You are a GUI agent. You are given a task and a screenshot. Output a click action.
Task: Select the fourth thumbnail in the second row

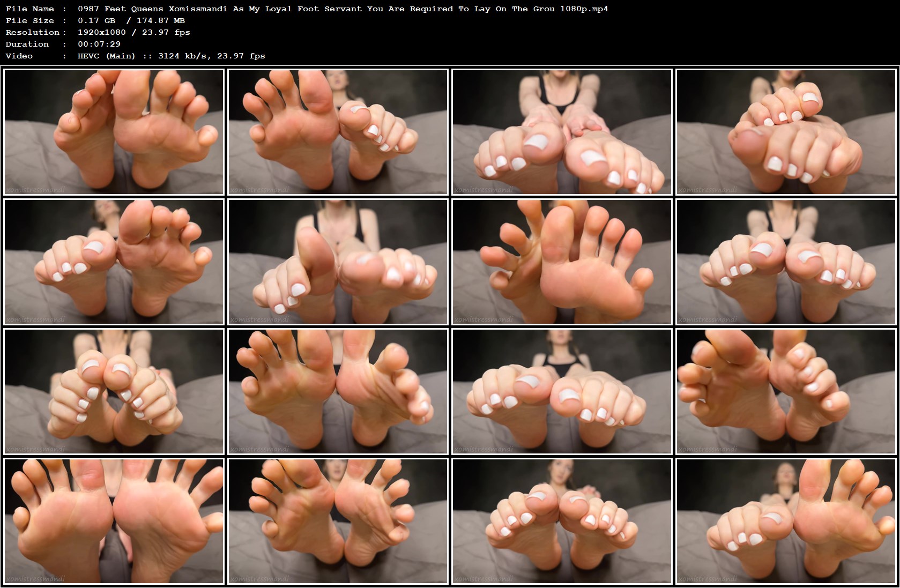point(786,262)
